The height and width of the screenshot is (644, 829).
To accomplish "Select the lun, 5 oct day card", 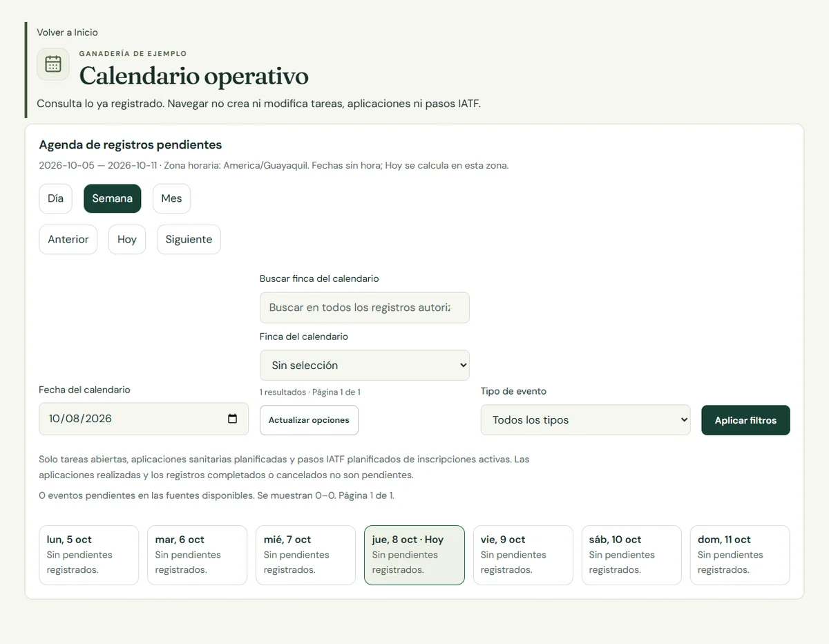I will click(89, 555).
